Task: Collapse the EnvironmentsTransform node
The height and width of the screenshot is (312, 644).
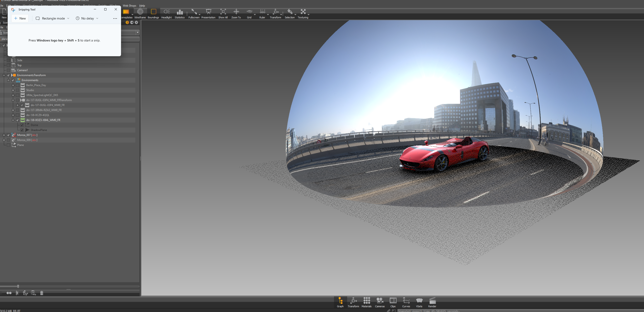Action: [4, 75]
